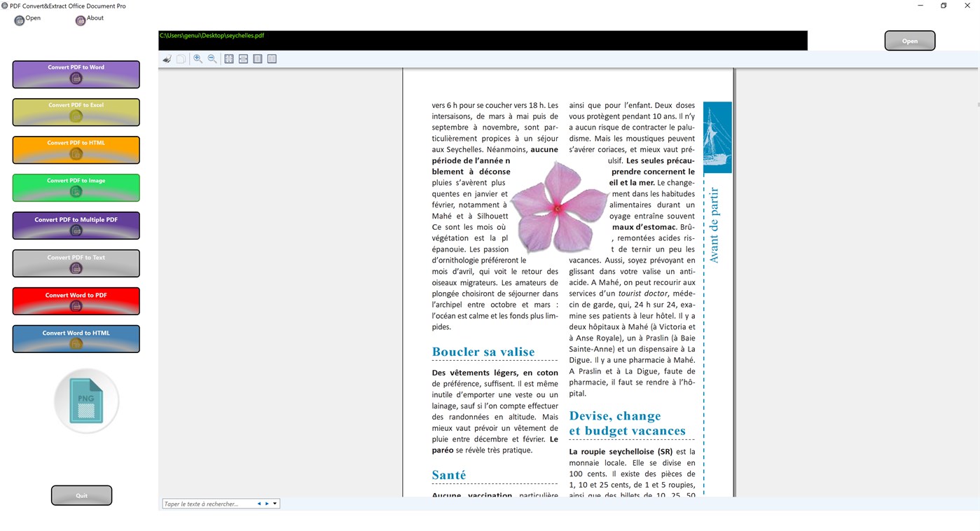
Task: Open a file via the top-left Open item
Action: (x=27, y=19)
